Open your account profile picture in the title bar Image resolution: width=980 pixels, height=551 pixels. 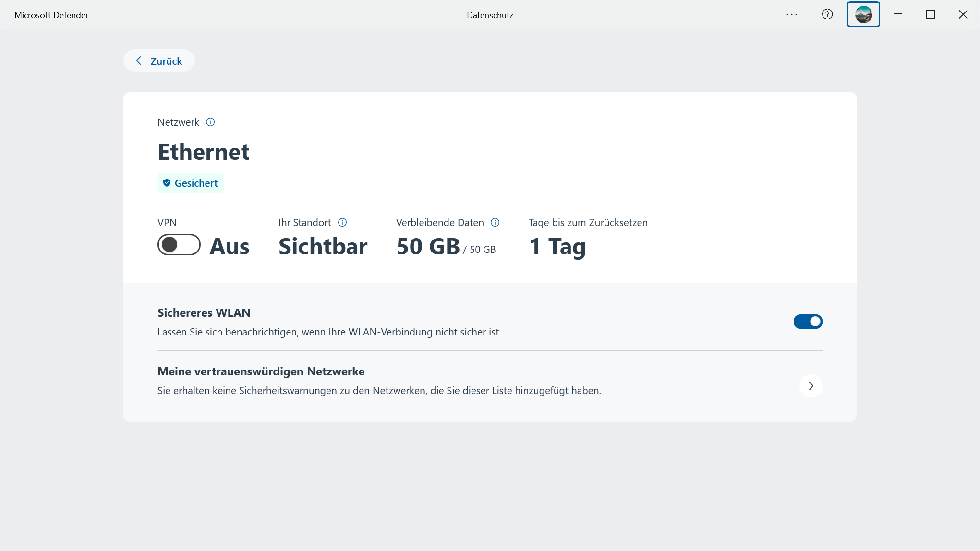point(863,14)
